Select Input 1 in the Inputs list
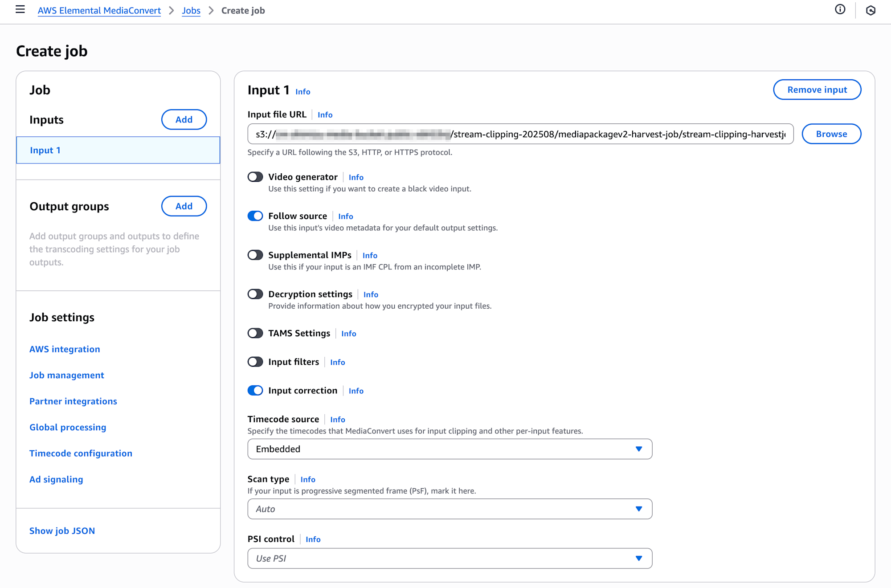Image resolution: width=891 pixels, height=588 pixels. (118, 150)
